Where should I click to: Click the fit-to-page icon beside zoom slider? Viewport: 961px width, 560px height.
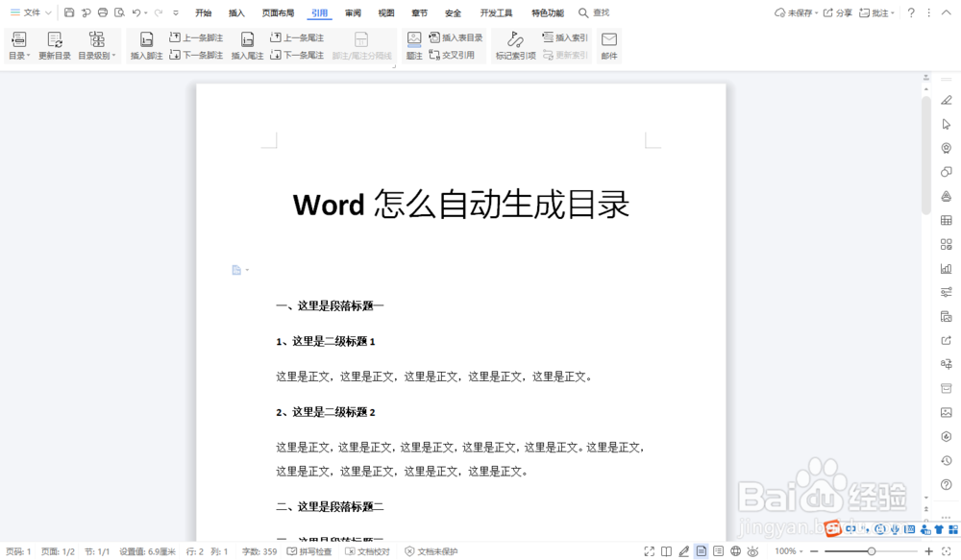click(x=947, y=551)
